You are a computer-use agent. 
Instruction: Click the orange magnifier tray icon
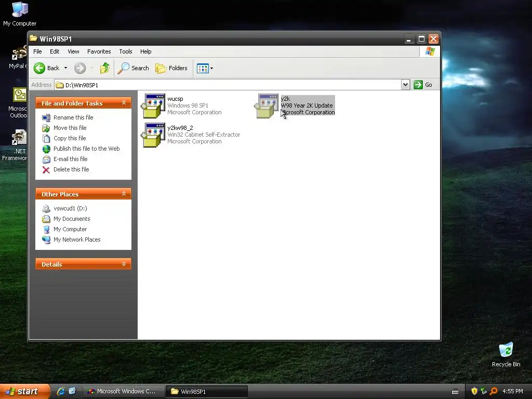click(x=494, y=392)
